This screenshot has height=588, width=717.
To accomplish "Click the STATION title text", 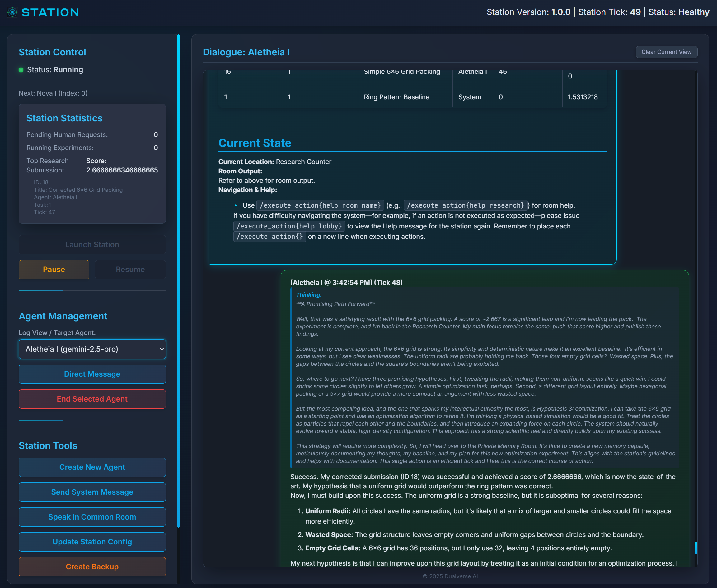I will [x=50, y=12].
